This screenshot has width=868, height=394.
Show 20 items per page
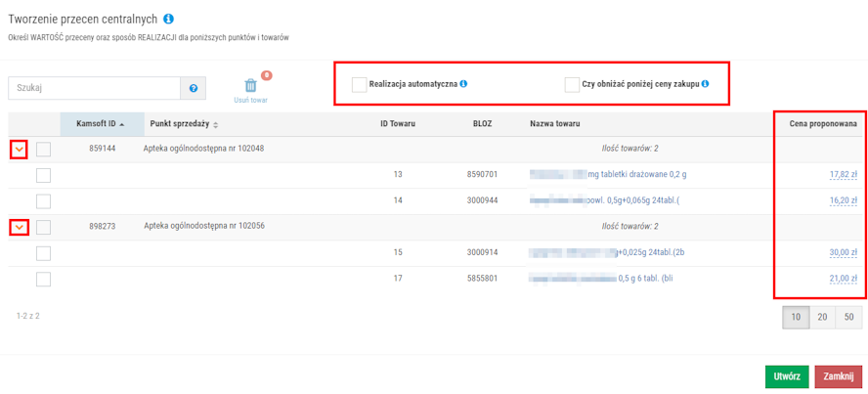pyautogui.click(x=822, y=317)
